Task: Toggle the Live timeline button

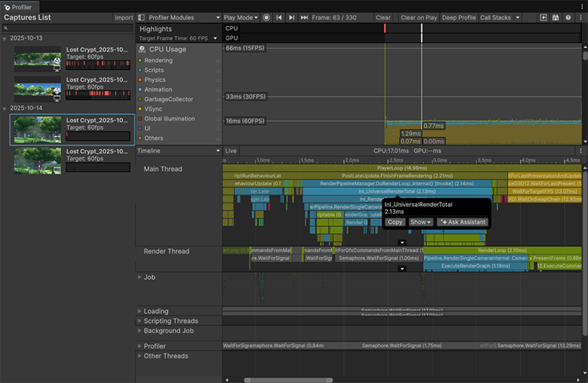Action: [231, 150]
